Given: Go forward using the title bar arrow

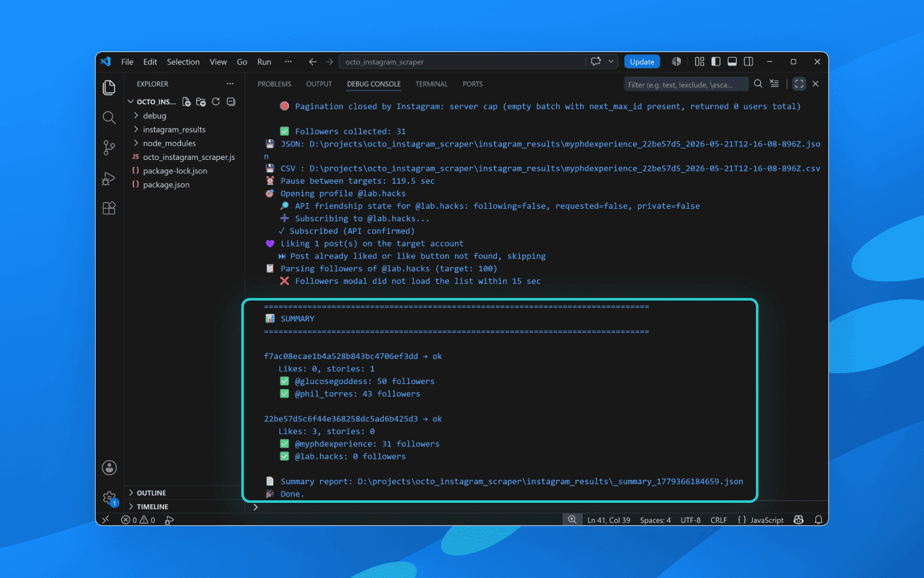Looking at the screenshot, I should pyautogui.click(x=329, y=62).
